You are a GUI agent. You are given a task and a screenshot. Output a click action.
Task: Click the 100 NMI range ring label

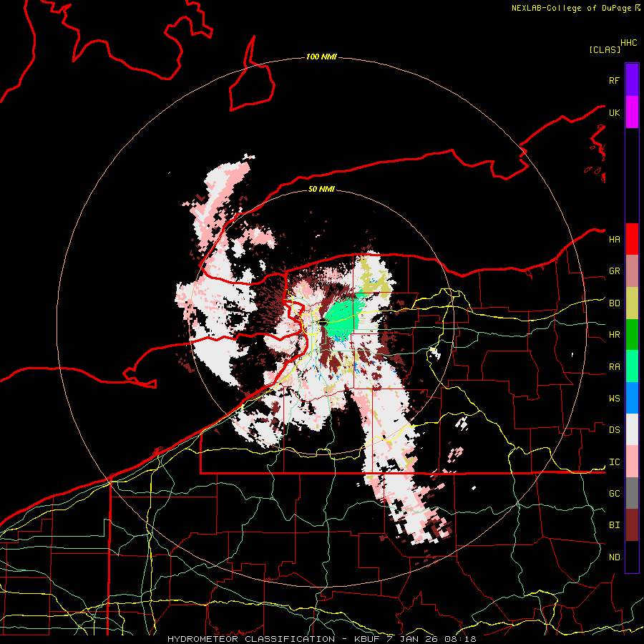point(321,57)
